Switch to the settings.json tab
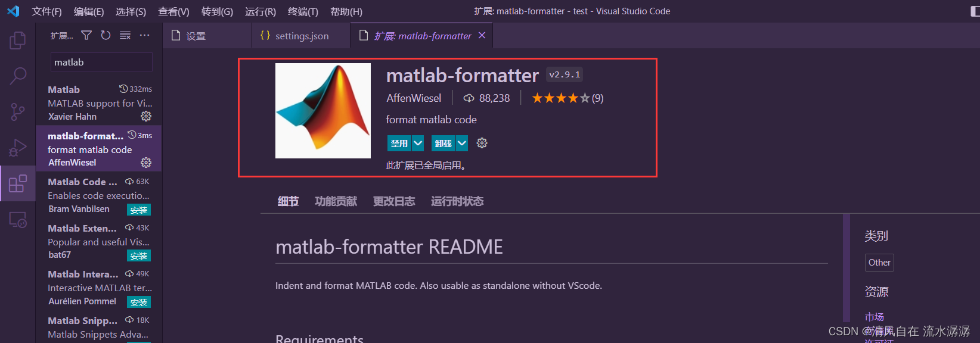The height and width of the screenshot is (343, 980). [x=301, y=36]
